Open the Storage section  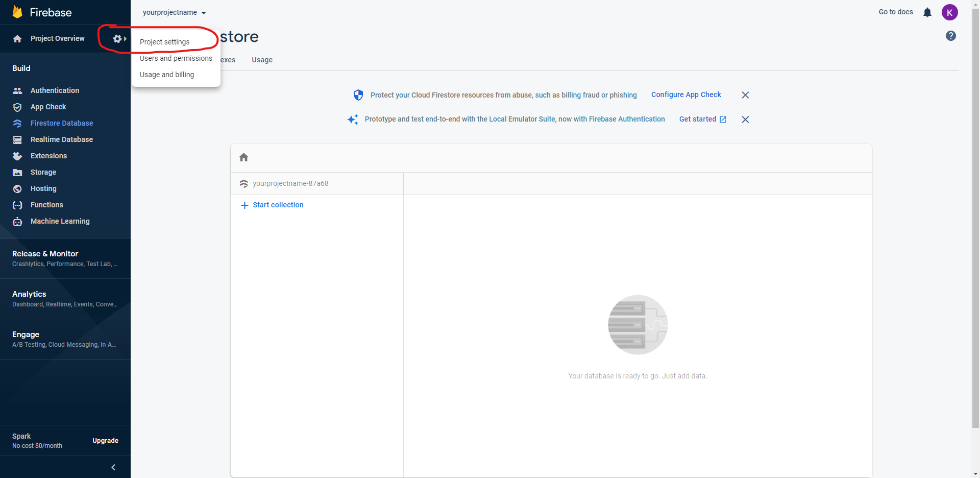(43, 172)
